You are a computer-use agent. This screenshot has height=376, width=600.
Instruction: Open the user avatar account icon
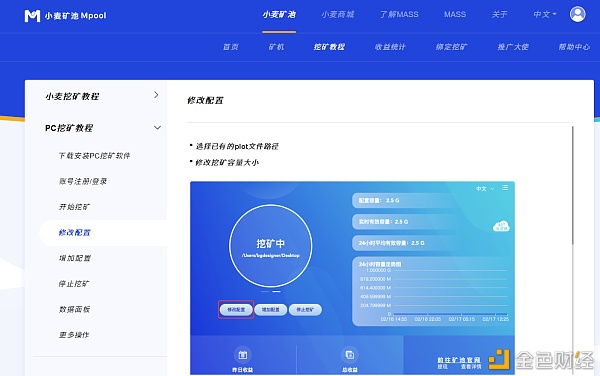point(577,15)
